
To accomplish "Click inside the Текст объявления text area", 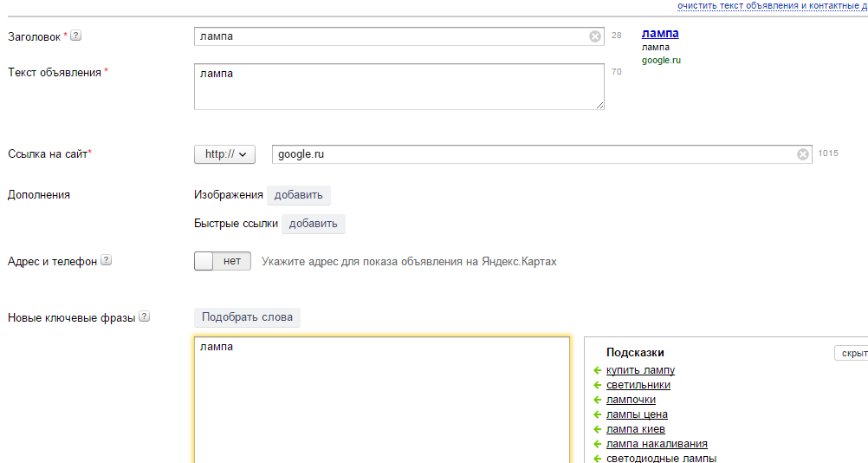I will (x=399, y=87).
